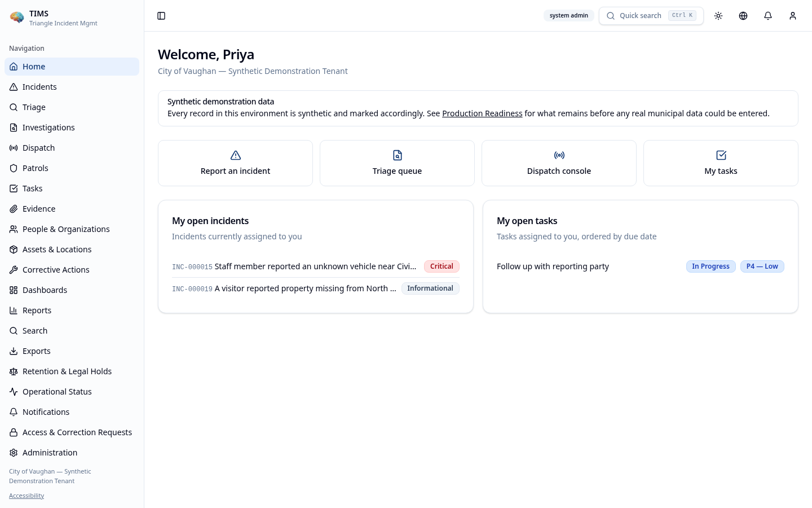Click the Evidence paperclip icon
Screen dimensions: 812x508
tap(14, 209)
